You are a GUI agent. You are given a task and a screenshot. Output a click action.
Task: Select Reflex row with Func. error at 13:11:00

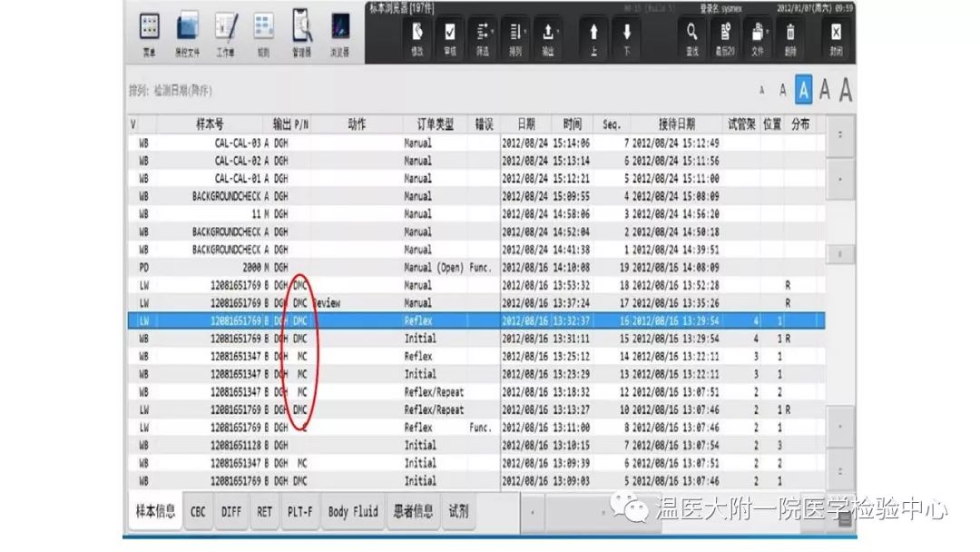click(x=476, y=428)
